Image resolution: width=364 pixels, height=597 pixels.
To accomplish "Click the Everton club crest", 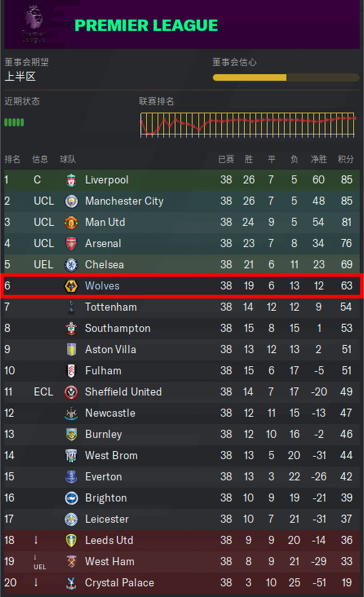I will (x=71, y=476).
